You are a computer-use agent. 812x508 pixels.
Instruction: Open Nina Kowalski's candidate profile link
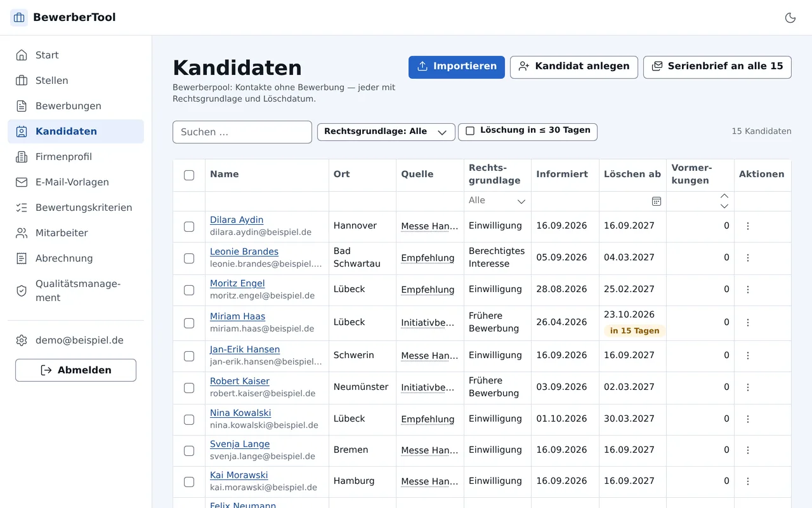point(240,413)
